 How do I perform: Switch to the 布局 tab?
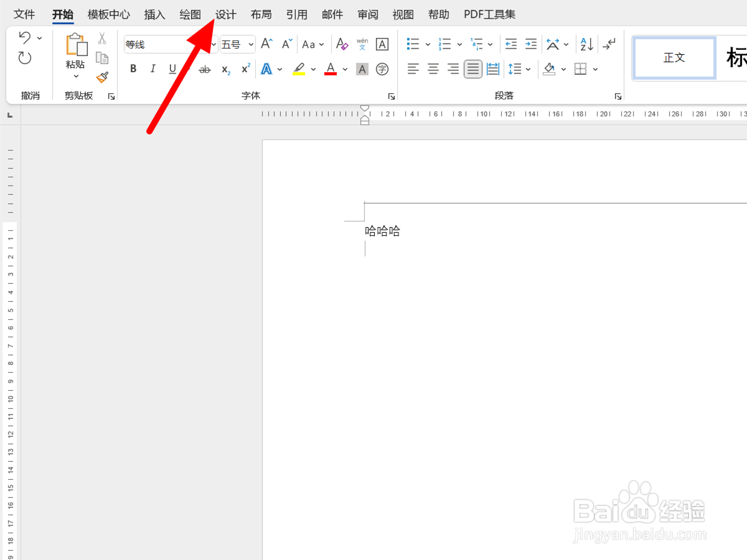point(261,14)
